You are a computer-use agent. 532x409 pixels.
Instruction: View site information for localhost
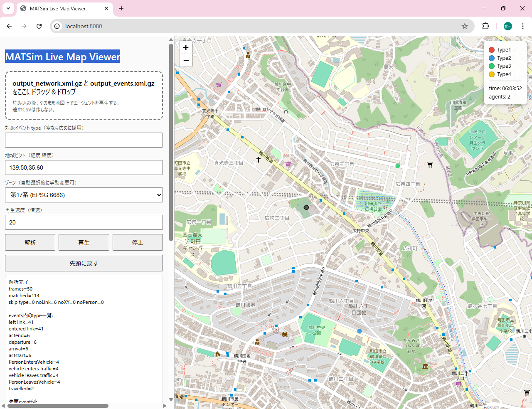pos(57,26)
